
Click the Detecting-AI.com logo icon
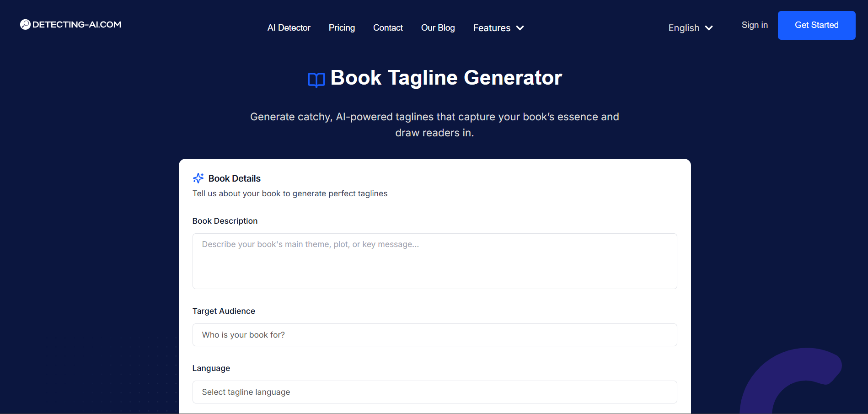click(25, 24)
